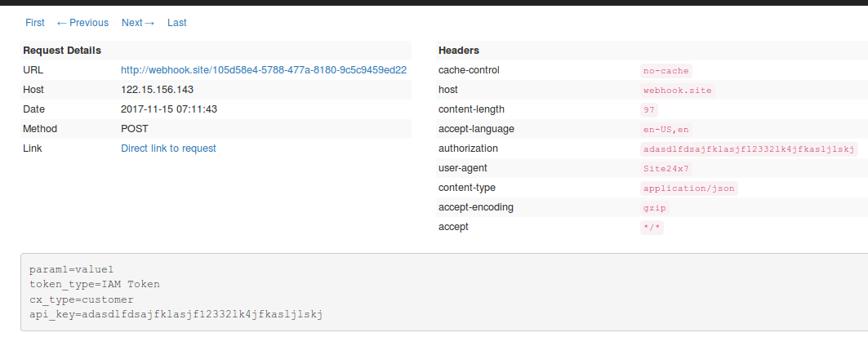Click the api_key line in request body
This screenshot has width=868, height=337.
click(x=176, y=314)
